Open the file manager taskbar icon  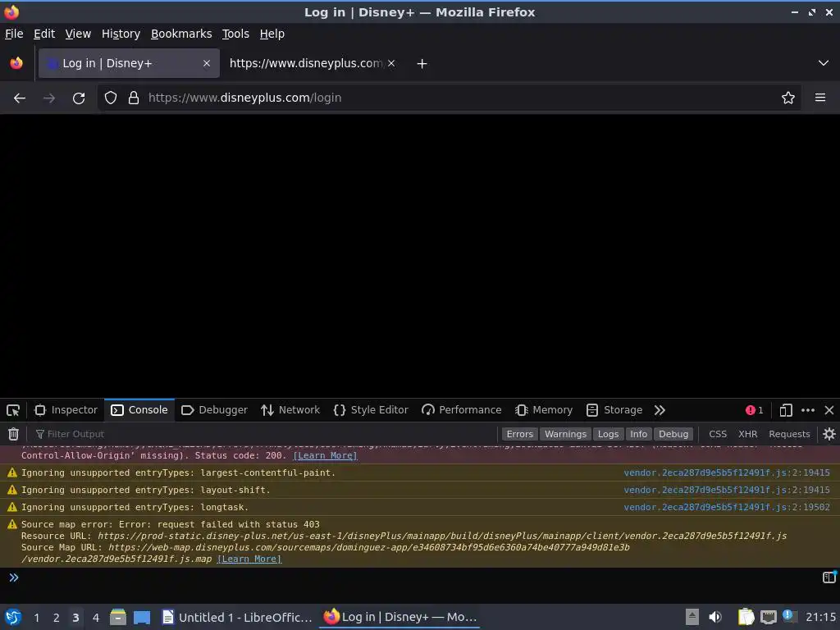118,617
